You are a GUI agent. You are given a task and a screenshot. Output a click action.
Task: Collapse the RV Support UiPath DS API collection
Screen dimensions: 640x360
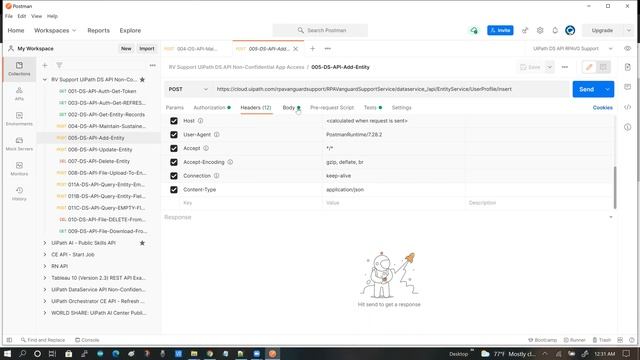pyautogui.click(x=45, y=80)
